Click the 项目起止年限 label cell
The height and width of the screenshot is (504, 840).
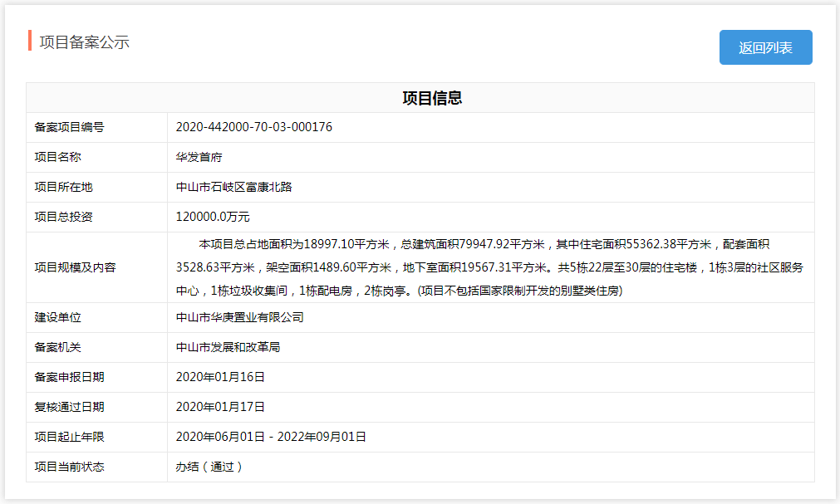coord(97,437)
